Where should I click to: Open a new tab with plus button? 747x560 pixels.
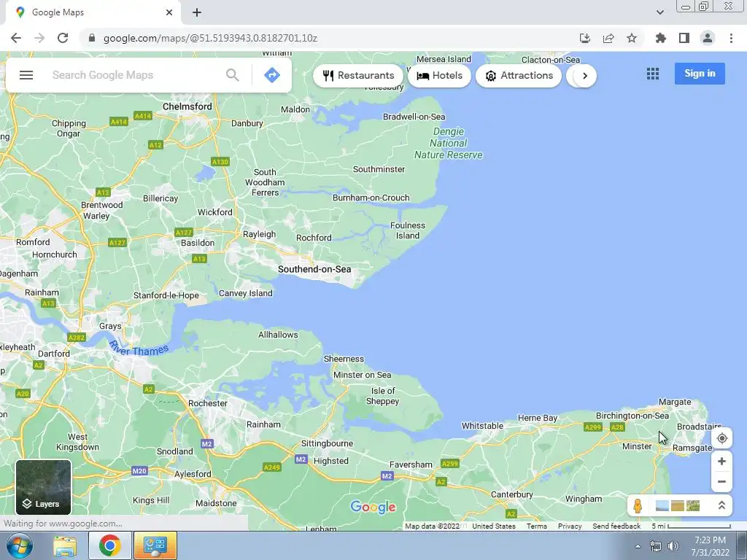pos(197,12)
